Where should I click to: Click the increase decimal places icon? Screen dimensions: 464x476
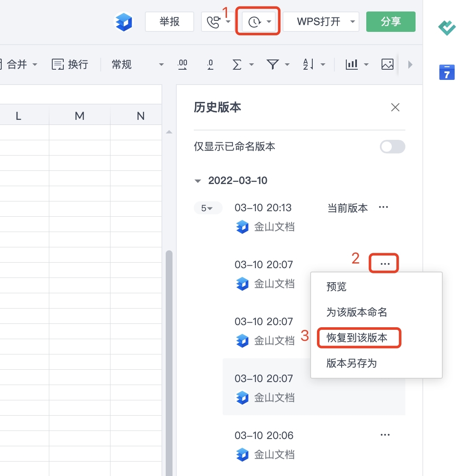[182, 64]
